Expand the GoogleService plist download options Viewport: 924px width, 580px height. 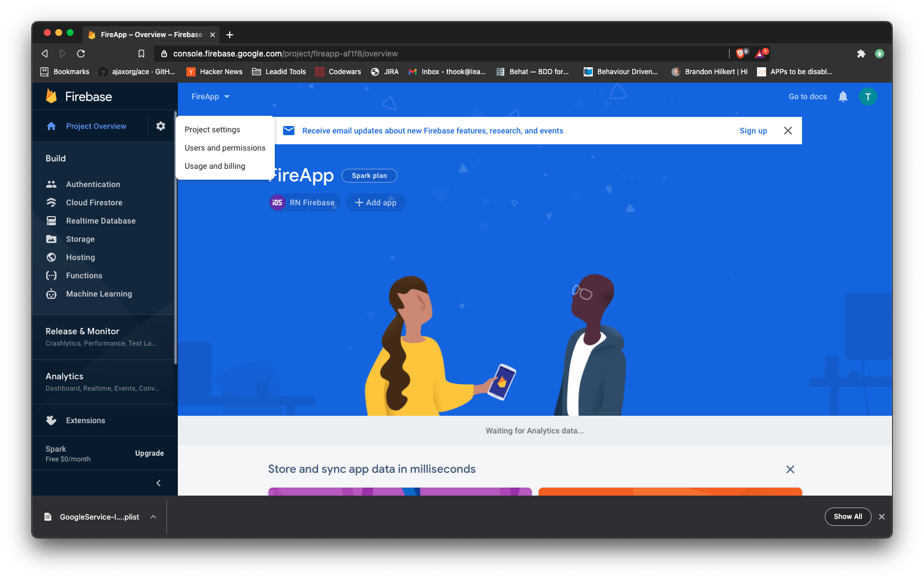point(153,517)
